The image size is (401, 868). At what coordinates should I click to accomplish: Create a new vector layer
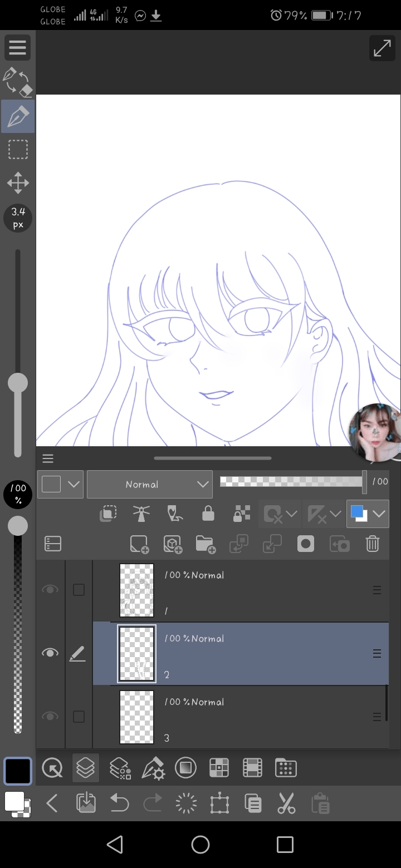click(x=173, y=544)
